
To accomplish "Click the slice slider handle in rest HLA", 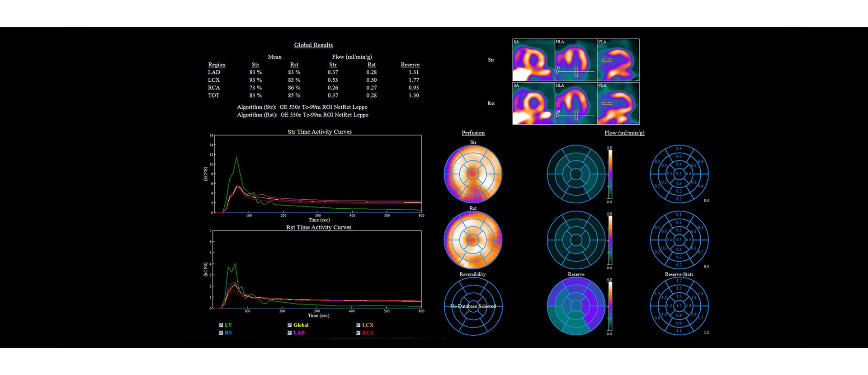I will click(557, 115).
